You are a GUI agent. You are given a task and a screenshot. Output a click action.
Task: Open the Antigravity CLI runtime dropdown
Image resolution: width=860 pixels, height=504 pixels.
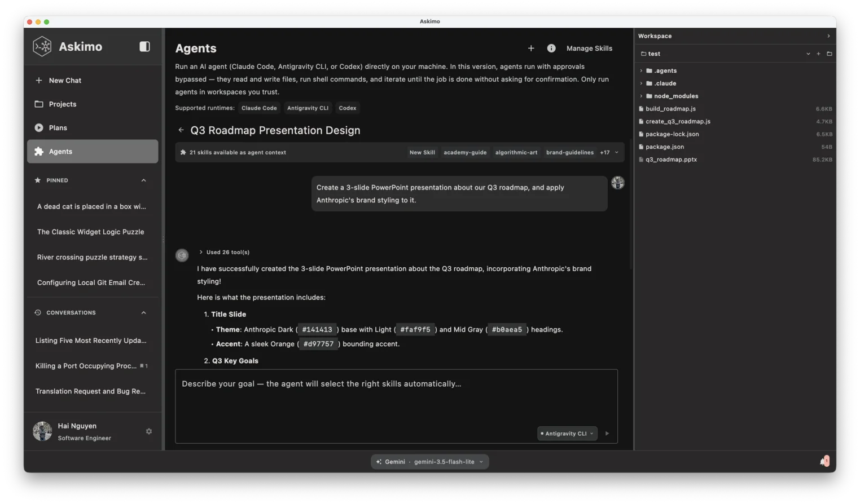pyautogui.click(x=567, y=434)
